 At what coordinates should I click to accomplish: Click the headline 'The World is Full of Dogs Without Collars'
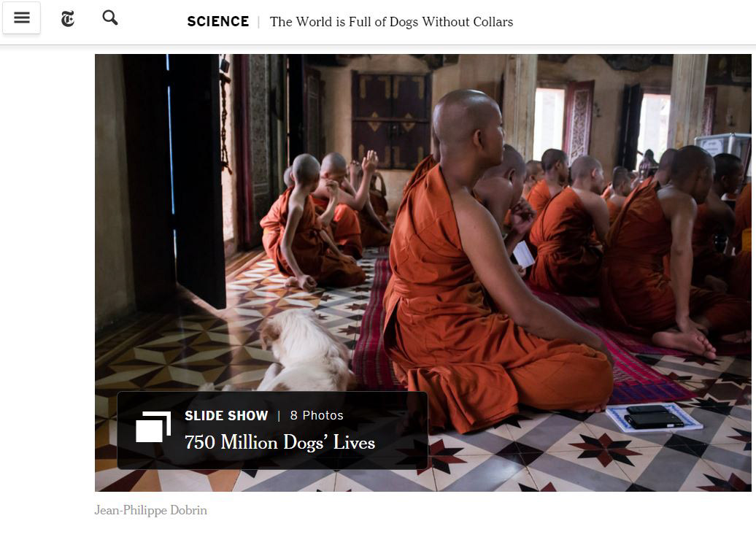[x=391, y=22]
